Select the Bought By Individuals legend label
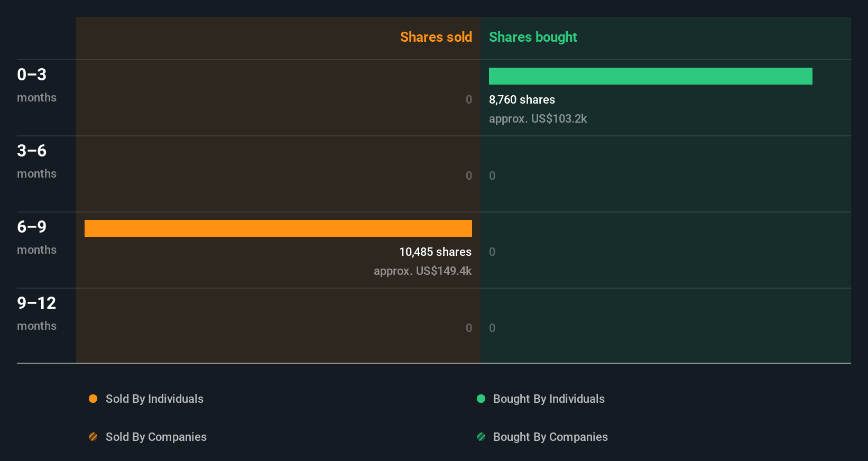The image size is (868, 461). coord(549,399)
